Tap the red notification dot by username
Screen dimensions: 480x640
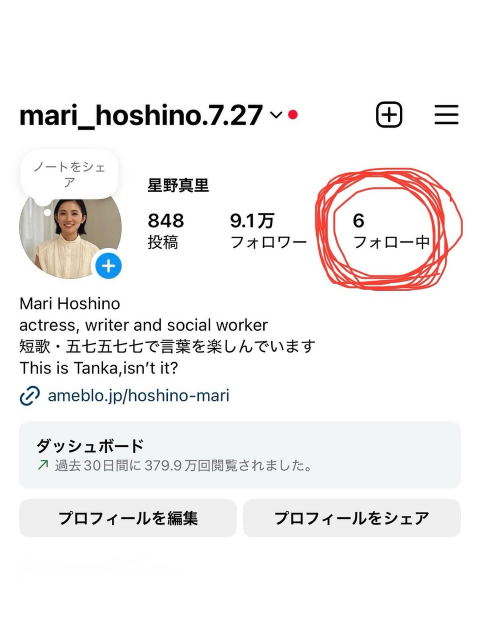click(293, 115)
